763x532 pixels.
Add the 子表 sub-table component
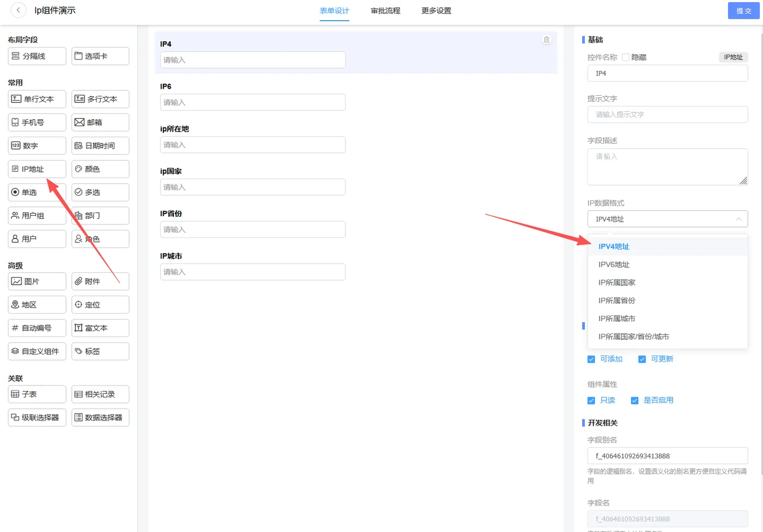pyautogui.click(x=37, y=394)
